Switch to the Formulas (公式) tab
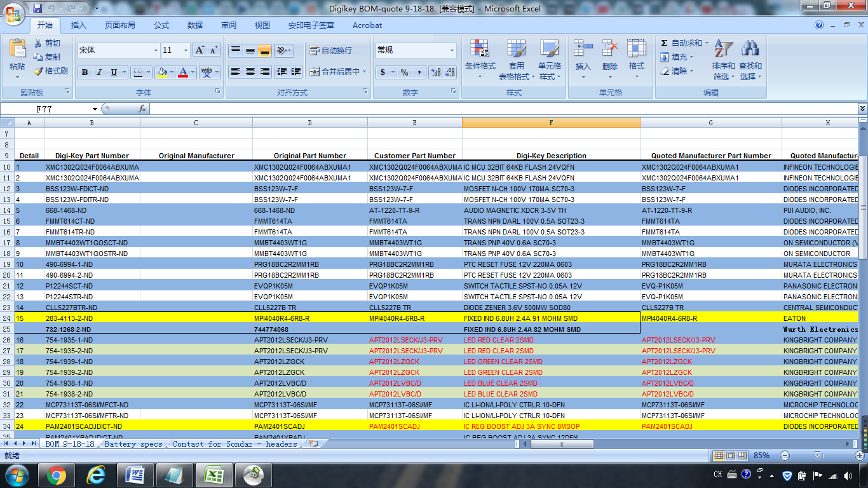The image size is (868, 488). click(161, 25)
